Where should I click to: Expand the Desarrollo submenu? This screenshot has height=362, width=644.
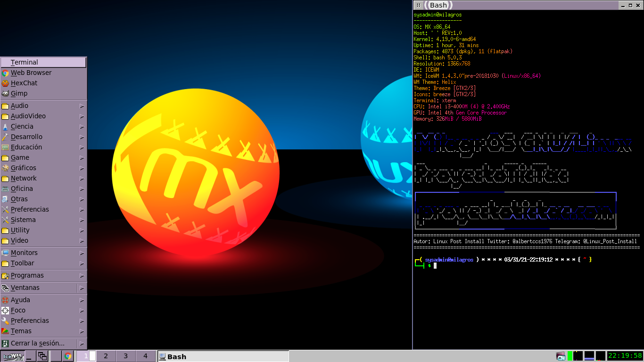pyautogui.click(x=26, y=137)
